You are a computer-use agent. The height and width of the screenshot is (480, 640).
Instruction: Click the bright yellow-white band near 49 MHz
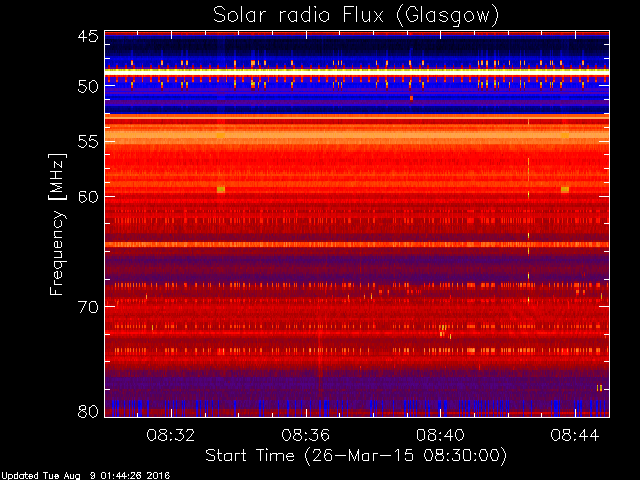357,72
